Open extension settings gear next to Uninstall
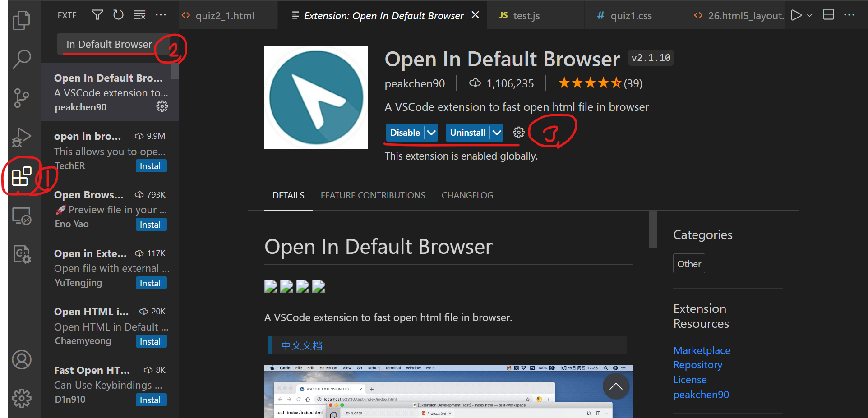Image resolution: width=868 pixels, height=418 pixels. tap(519, 133)
